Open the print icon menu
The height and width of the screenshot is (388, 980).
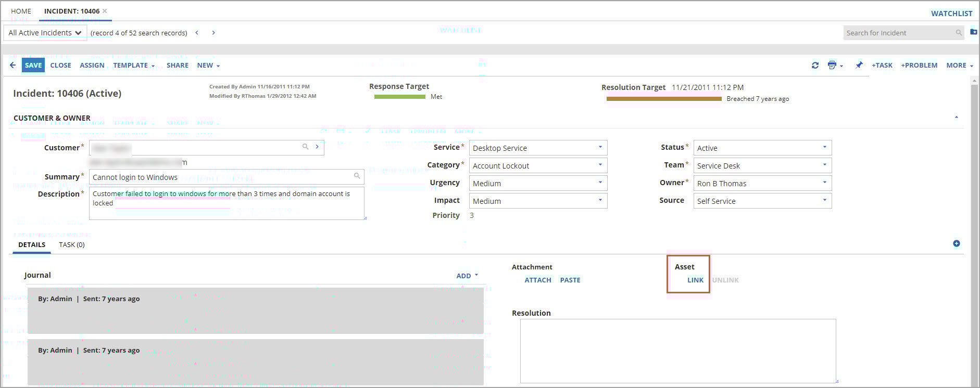835,65
